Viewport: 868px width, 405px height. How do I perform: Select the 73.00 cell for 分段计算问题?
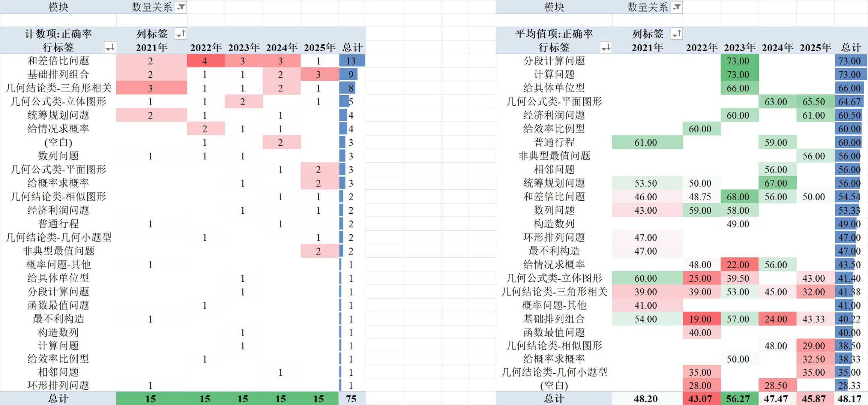click(x=738, y=61)
